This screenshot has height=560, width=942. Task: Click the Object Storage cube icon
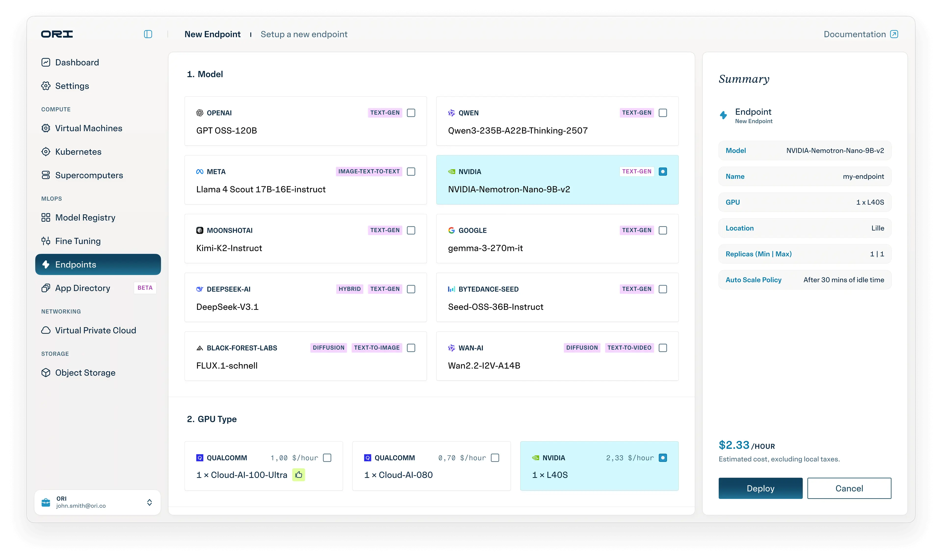coord(46,373)
